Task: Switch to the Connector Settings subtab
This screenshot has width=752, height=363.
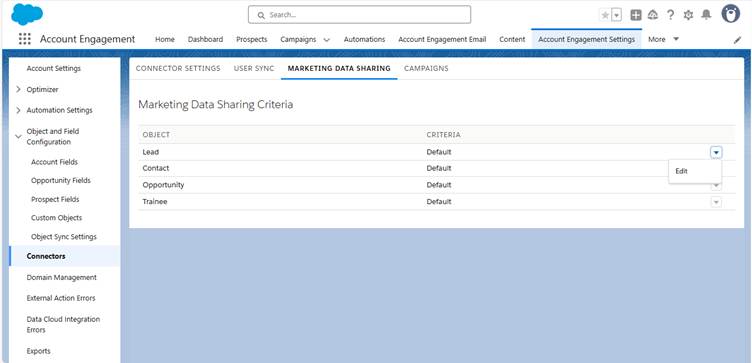Action: coord(178,69)
